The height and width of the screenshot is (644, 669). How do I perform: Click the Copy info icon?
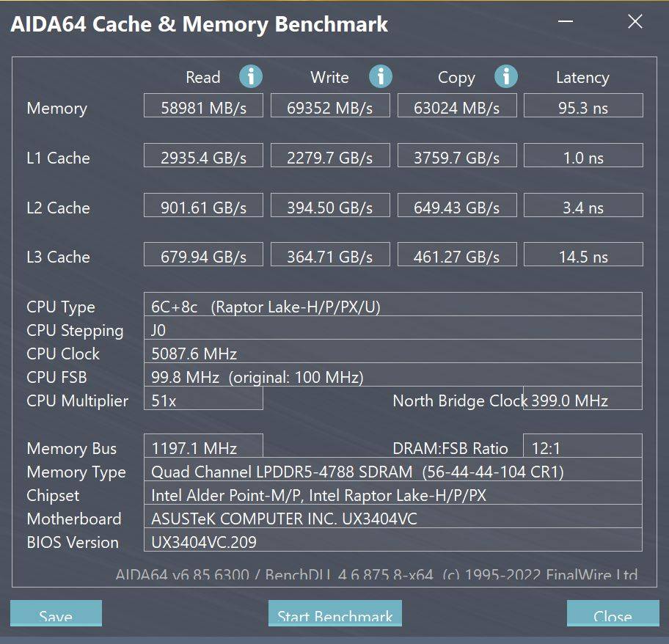505,76
